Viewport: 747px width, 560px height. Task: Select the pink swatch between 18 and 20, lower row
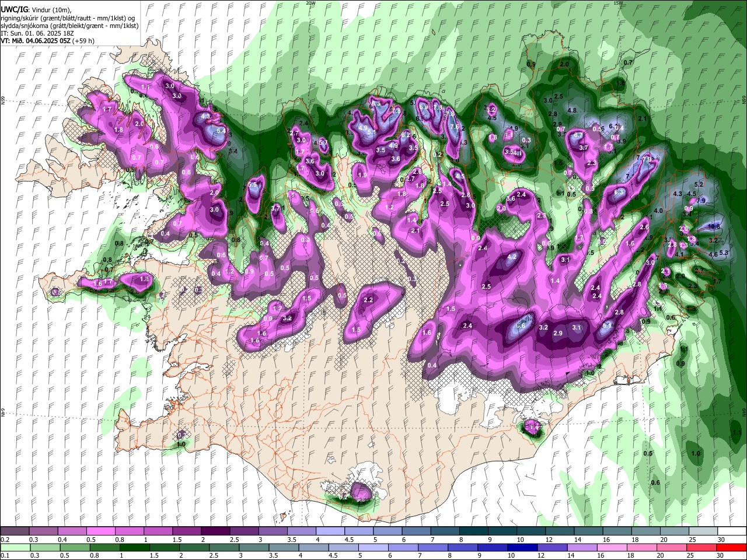click(x=642, y=547)
